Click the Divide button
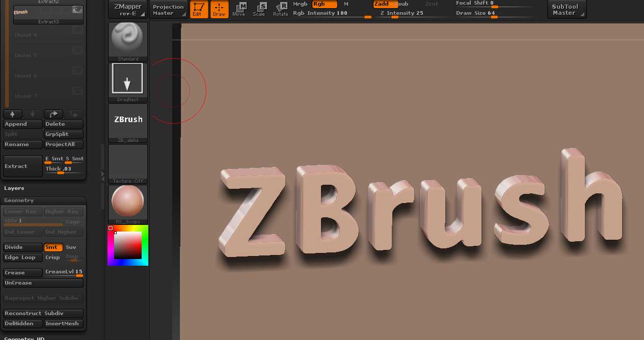This screenshot has height=340, width=644. tap(23, 247)
